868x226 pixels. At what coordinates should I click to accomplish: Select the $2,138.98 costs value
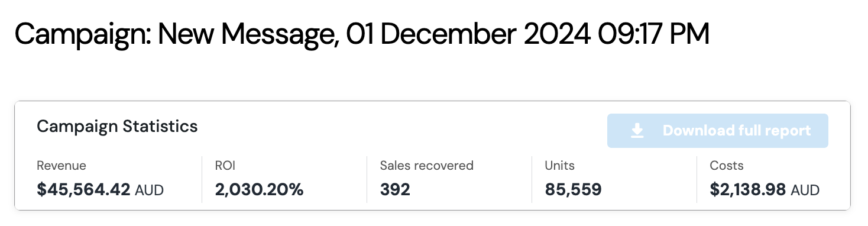pos(748,190)
